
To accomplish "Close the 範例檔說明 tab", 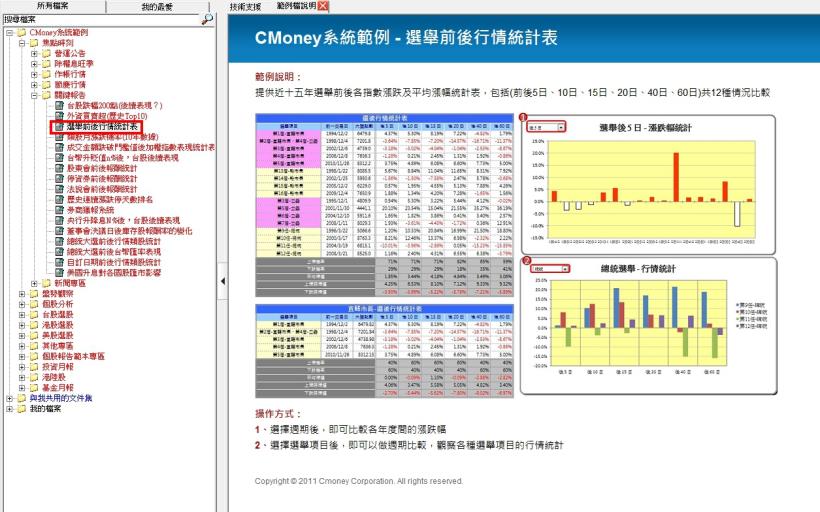I will point(323,6).
